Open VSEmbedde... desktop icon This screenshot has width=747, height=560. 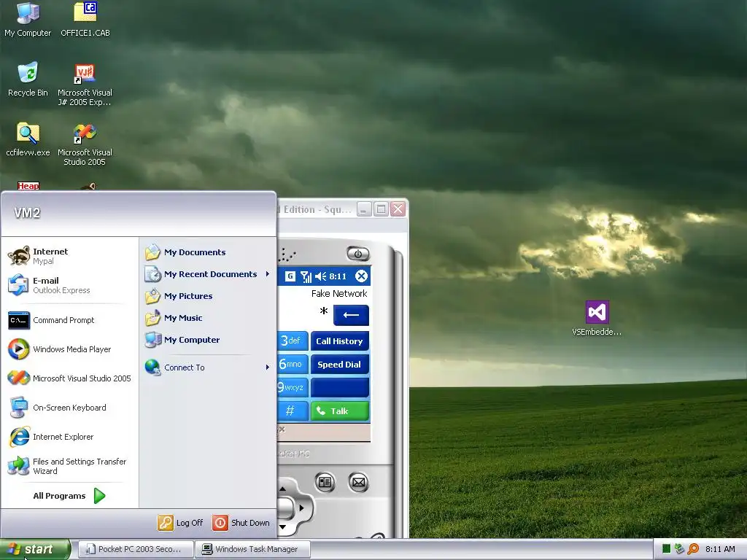[x=597, y=318]
